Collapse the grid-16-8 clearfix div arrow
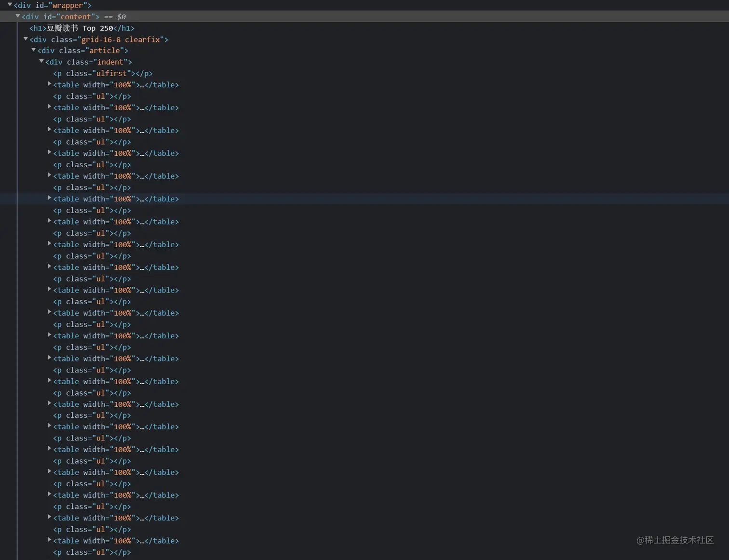This screenshot has width=729, height=560. click(26, 39)
